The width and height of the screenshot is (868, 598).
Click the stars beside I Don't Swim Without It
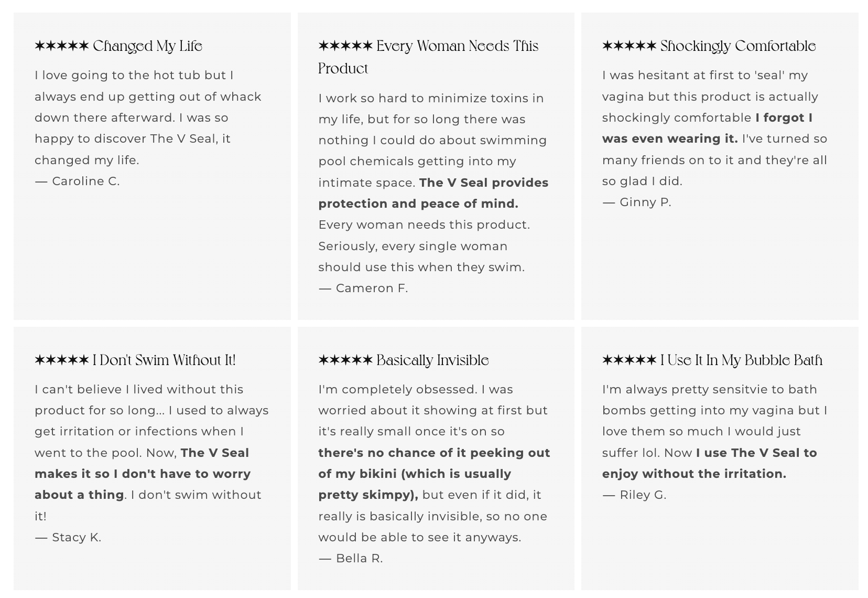pos(61,360)
